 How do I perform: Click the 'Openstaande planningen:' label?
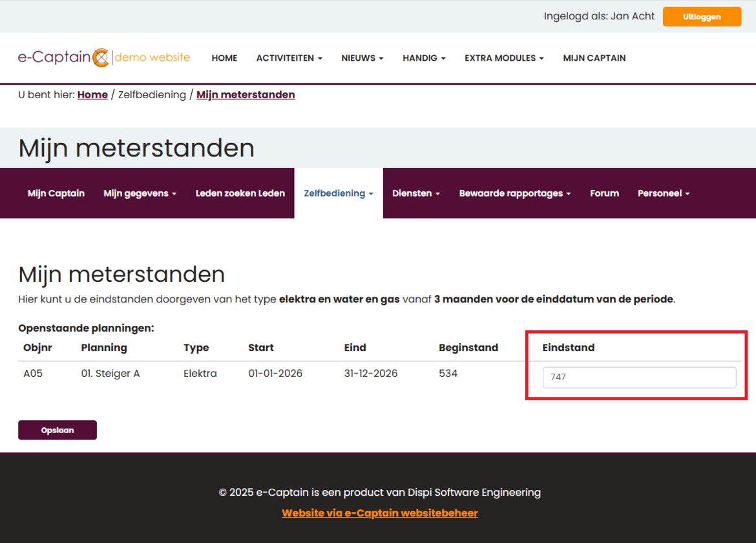point(87,328)
